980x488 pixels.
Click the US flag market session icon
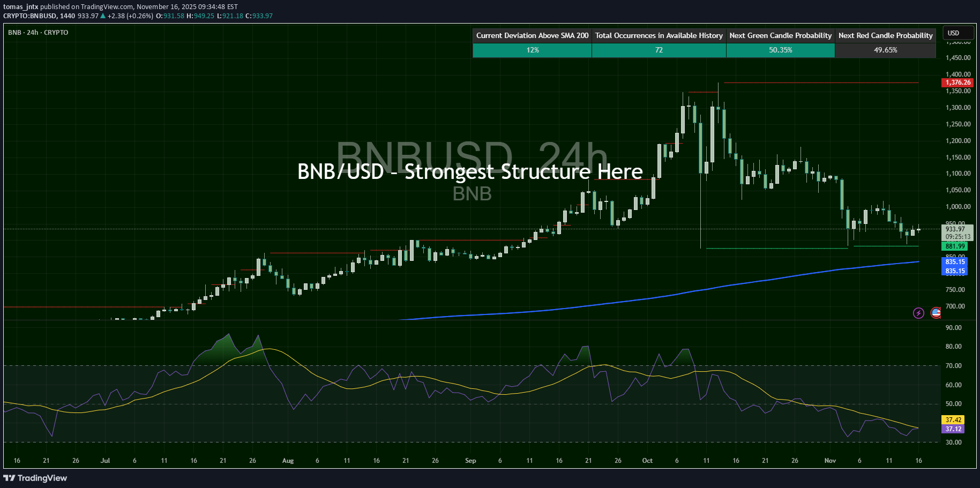[936, 313]
